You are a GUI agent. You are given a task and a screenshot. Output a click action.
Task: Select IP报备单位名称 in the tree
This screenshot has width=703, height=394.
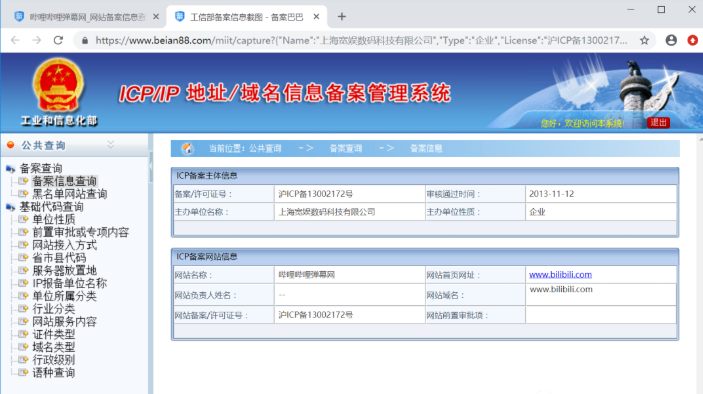(69, 283)
